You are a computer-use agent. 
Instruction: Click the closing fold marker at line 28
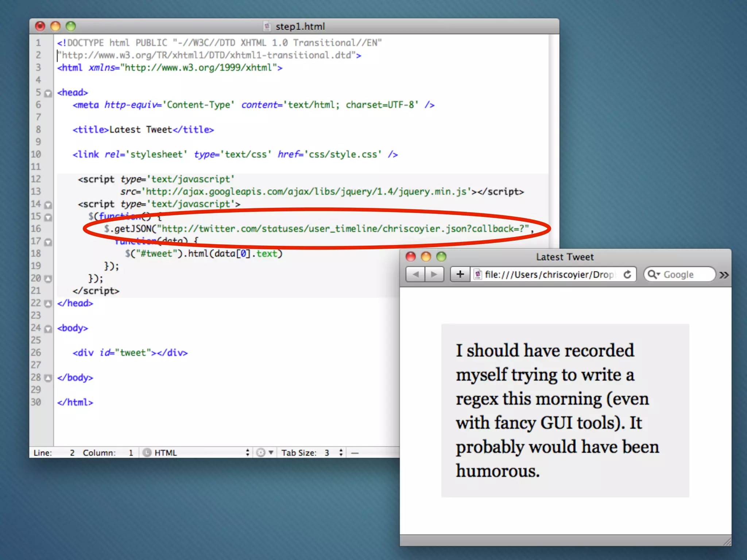[x=48, y=378]
